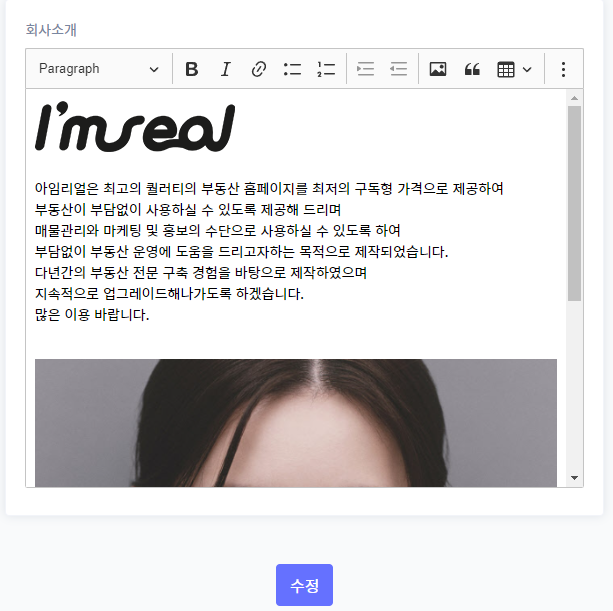Expand the table options arrow
The width and height of the screenshot is (613, 611).
(527, 70)
